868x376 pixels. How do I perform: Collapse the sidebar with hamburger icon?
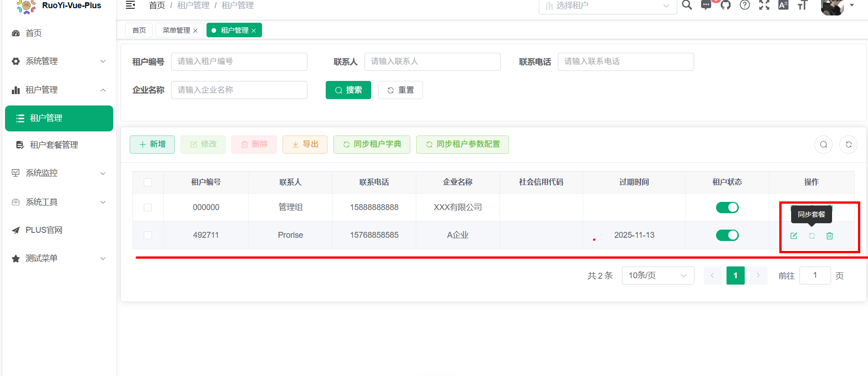click(130, 5)
